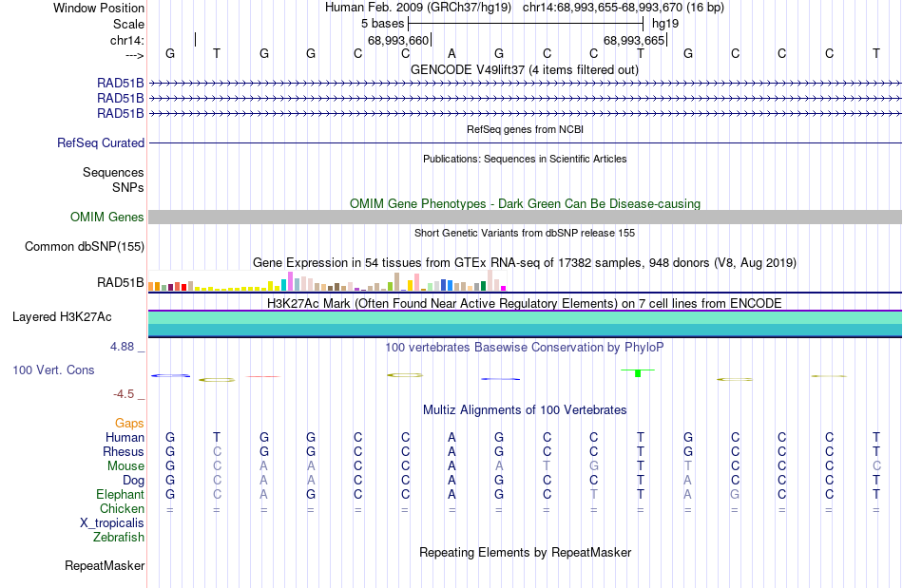Click the A in the Human alignment row

[452, 437]
